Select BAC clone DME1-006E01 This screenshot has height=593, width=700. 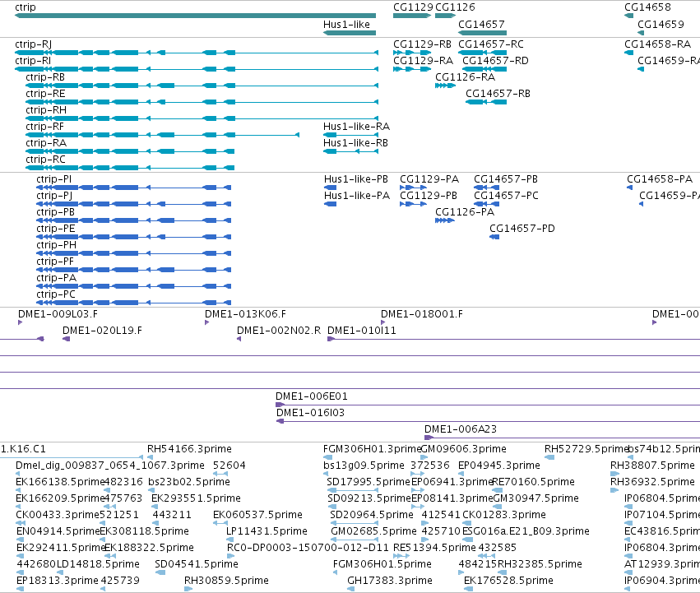pos(311,396)
